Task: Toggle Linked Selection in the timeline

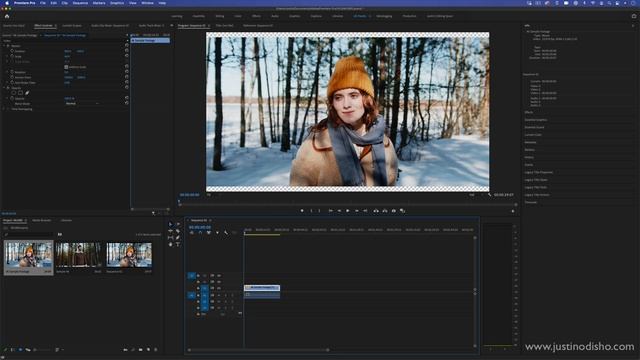Action: click(x=209, y=233)
